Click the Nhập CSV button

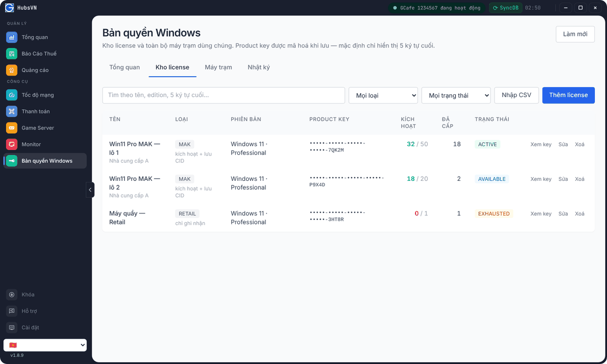(x=517, y=95)
